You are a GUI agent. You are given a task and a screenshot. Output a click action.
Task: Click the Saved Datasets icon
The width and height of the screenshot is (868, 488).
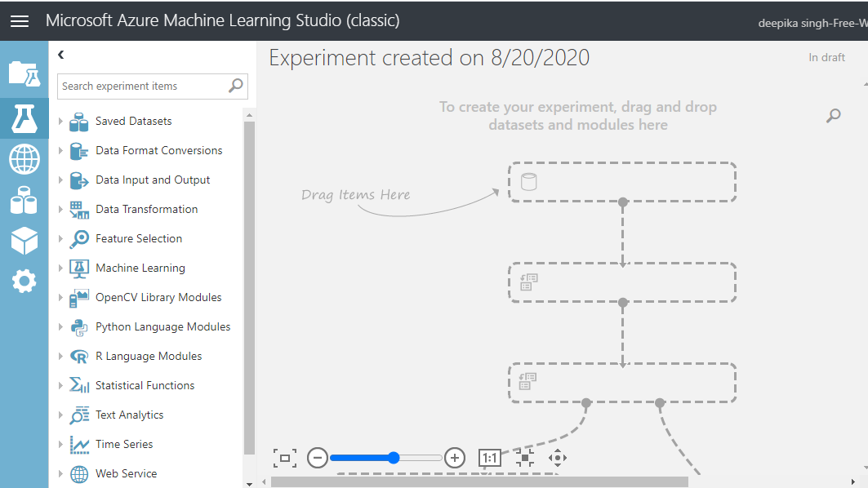pyautogui.click(x=78, y=122)
